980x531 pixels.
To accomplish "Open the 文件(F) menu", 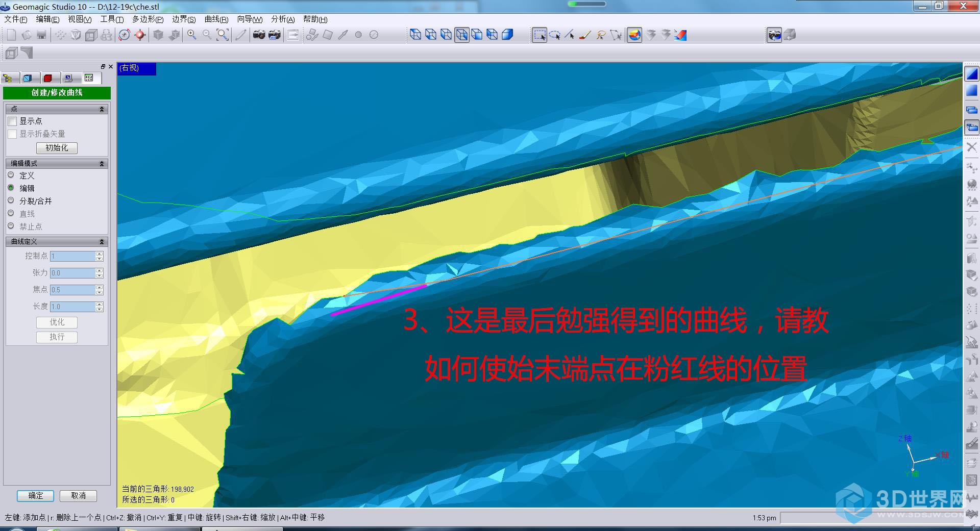I will [x=15, y=19].
